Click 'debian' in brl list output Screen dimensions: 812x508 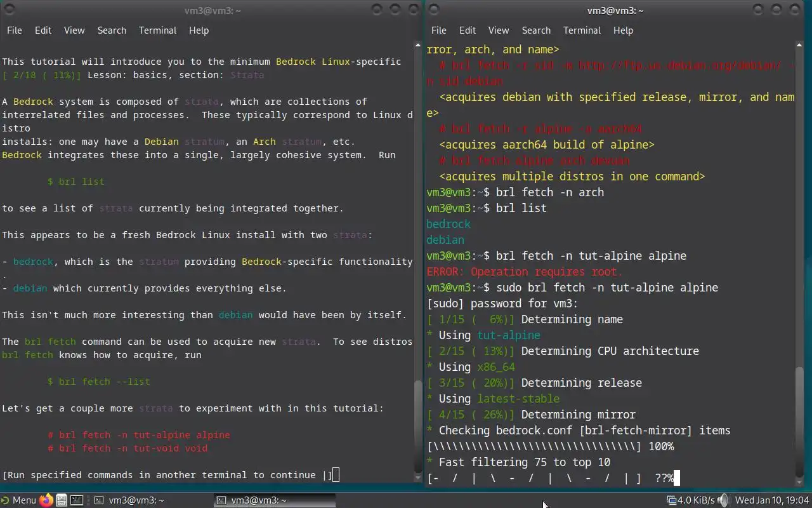coord(445,240)
